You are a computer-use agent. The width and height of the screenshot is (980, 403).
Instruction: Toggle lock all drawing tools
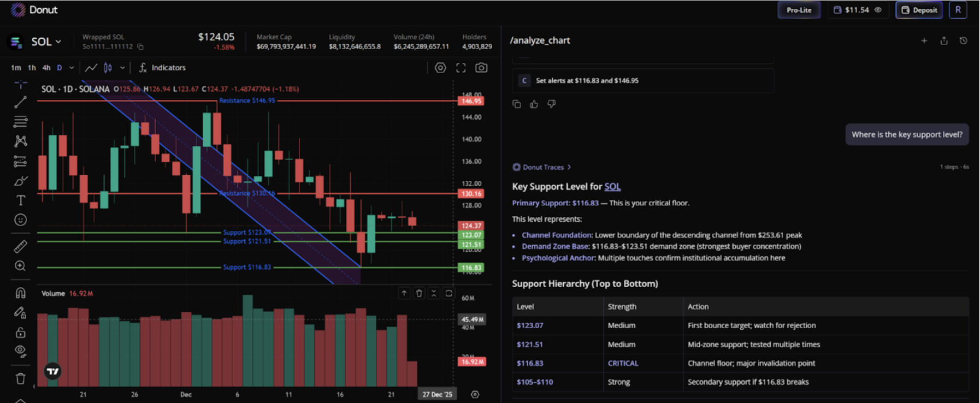tap(20, 332)
